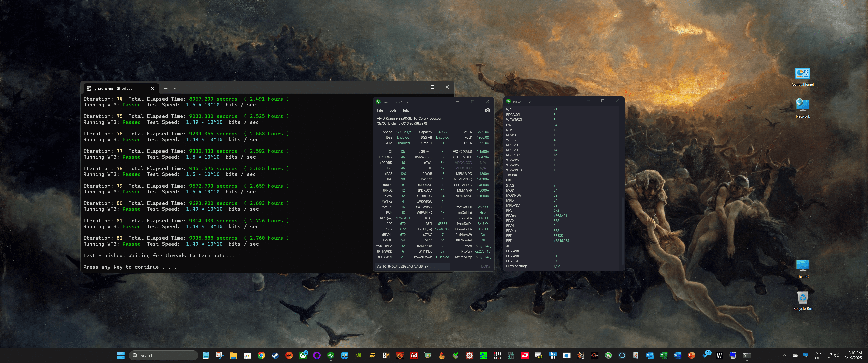The width and height of the screenshot is (868, 363).
Task: Launch Google Chrome from the taskbar
Action: [261, 355]
